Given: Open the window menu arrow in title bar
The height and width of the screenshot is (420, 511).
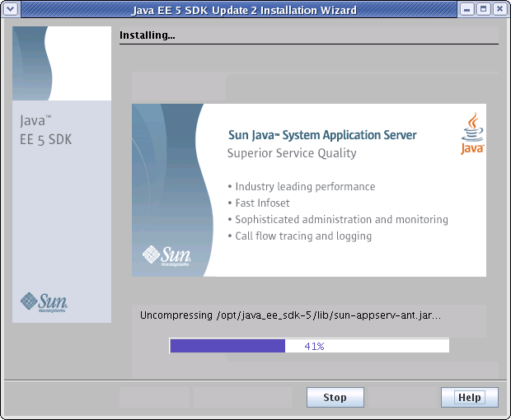Looking at the screenshot, I should pyautogui.click(x=11, y=9).
